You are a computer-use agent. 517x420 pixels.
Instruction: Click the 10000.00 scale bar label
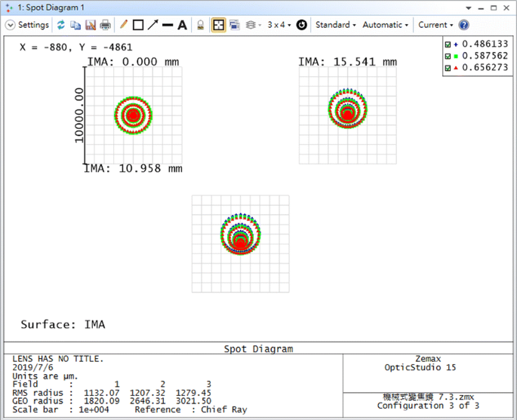pyautogui.click(x=78, y=115)
